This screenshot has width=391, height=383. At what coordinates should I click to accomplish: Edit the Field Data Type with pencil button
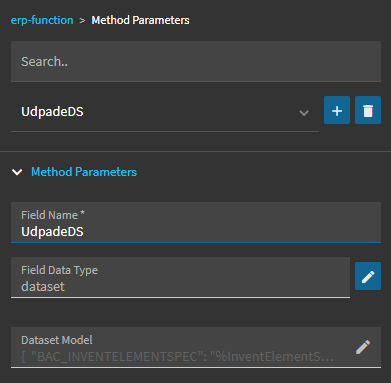368,276
